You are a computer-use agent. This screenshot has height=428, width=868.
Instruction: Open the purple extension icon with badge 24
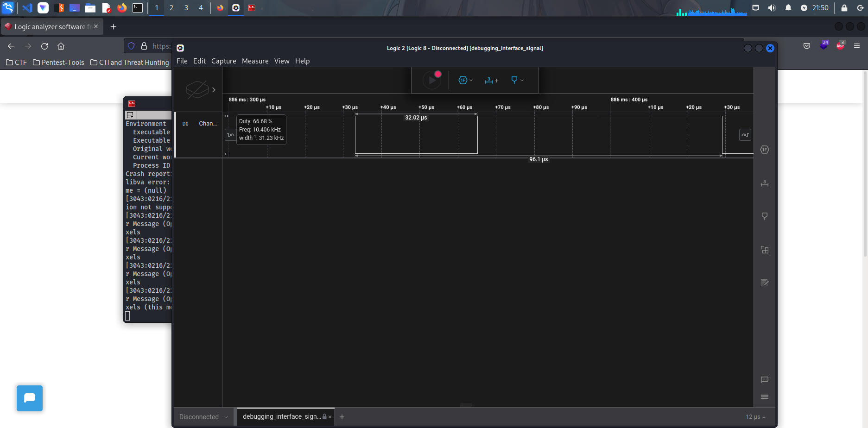click(824, 45)
